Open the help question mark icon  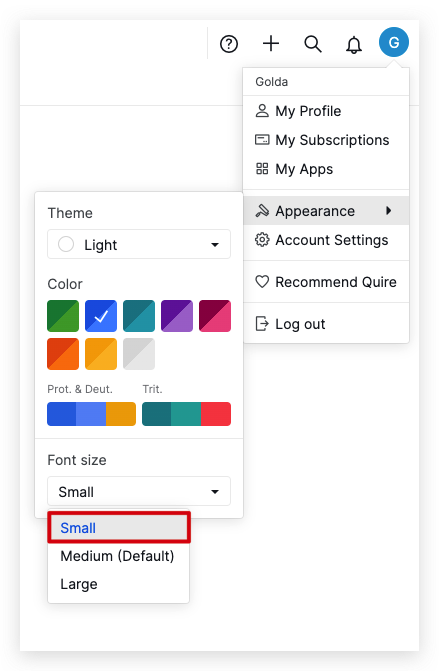229,44
